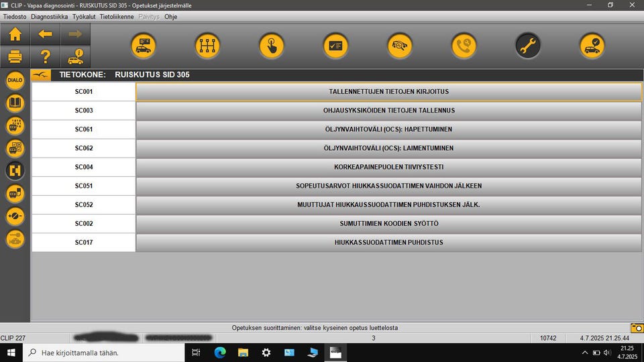Open the ECU memory card sidebar icon
The width and height of the screenshot is (644, 362).
coord(15,193)
